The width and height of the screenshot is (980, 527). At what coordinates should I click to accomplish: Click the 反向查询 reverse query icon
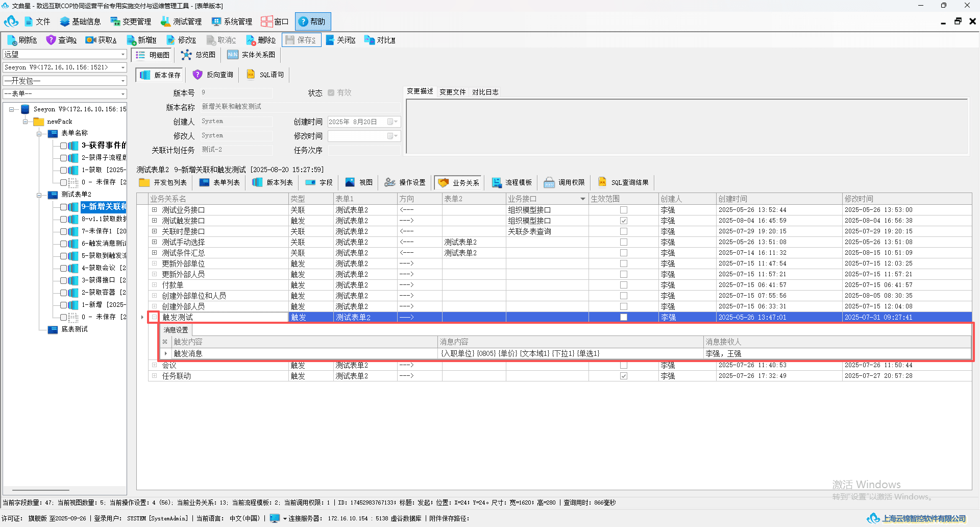click(213, 75)
